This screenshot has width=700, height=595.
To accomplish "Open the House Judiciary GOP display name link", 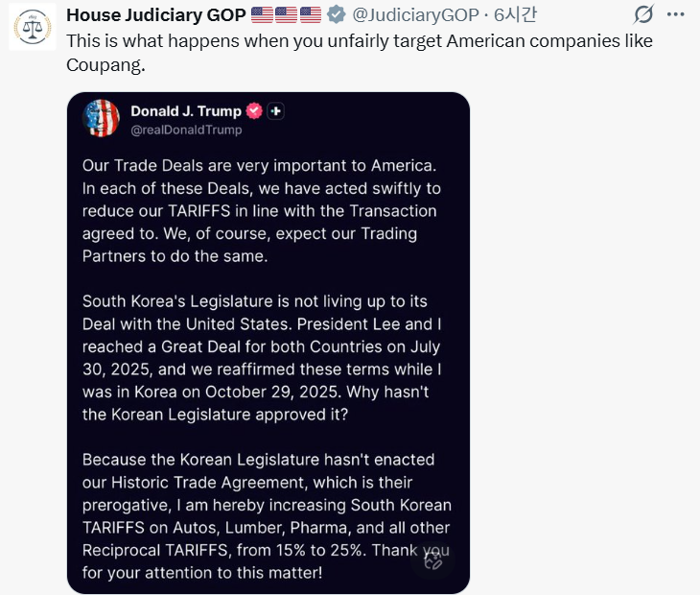I will coord(154,14).
